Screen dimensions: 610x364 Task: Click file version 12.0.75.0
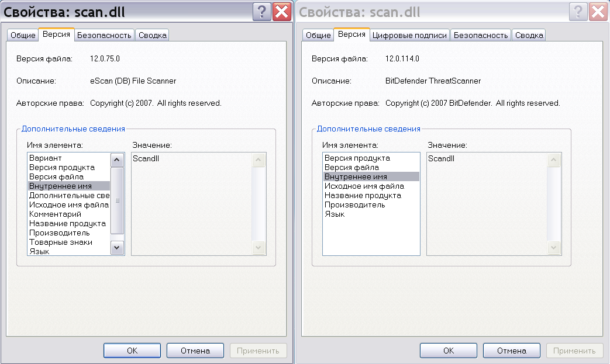click(105, 58)
